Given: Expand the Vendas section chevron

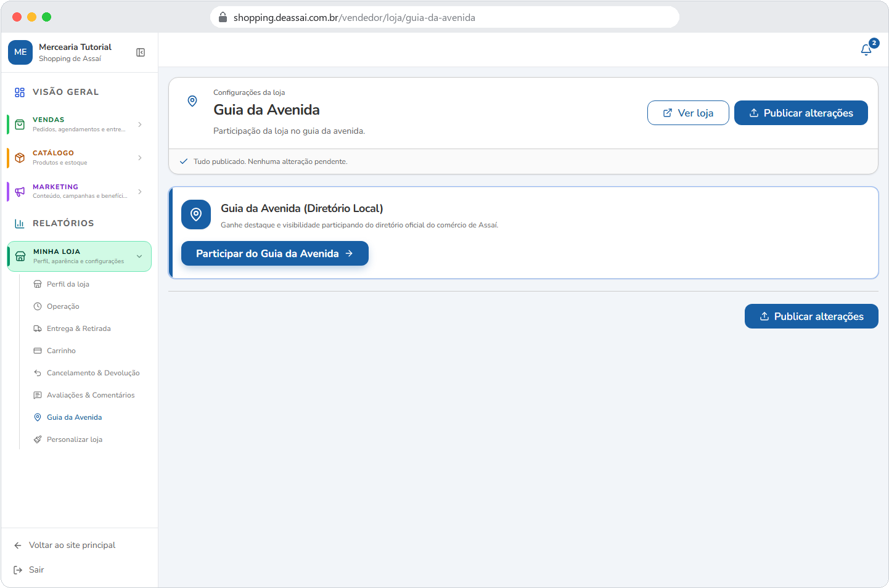Looking at the screenshot, I should 140,125.
